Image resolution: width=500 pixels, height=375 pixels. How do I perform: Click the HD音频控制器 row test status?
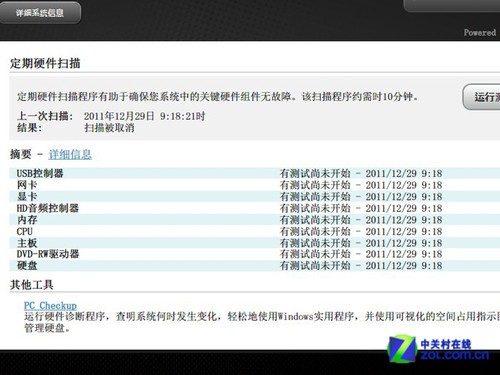361,208
